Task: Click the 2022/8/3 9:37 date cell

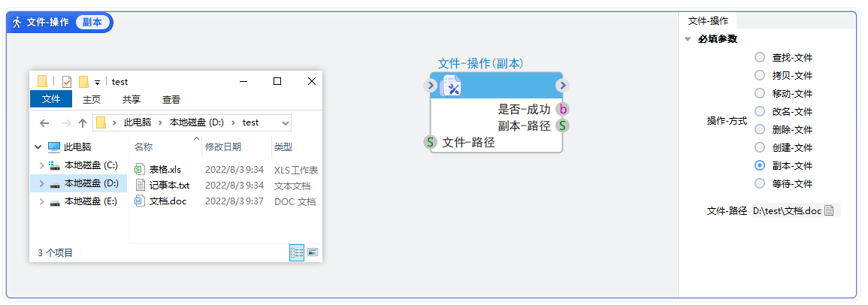Action: point(234,201)
